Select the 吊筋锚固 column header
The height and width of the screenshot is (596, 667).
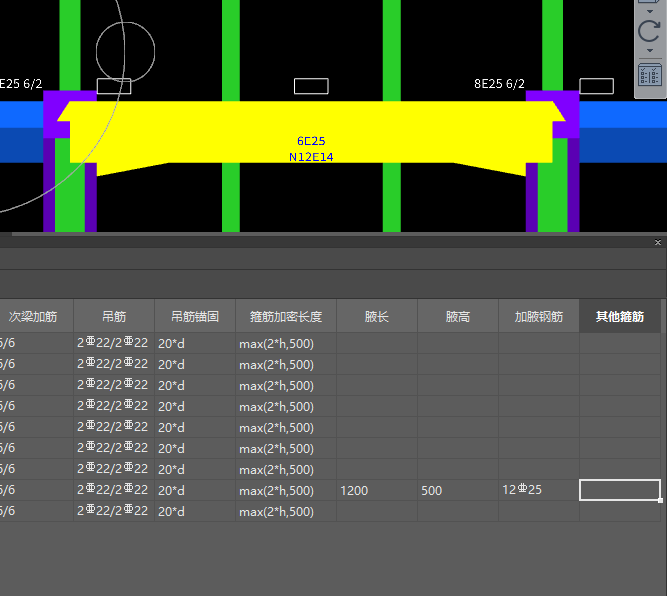pyautogui.click(x=195, y=316)
